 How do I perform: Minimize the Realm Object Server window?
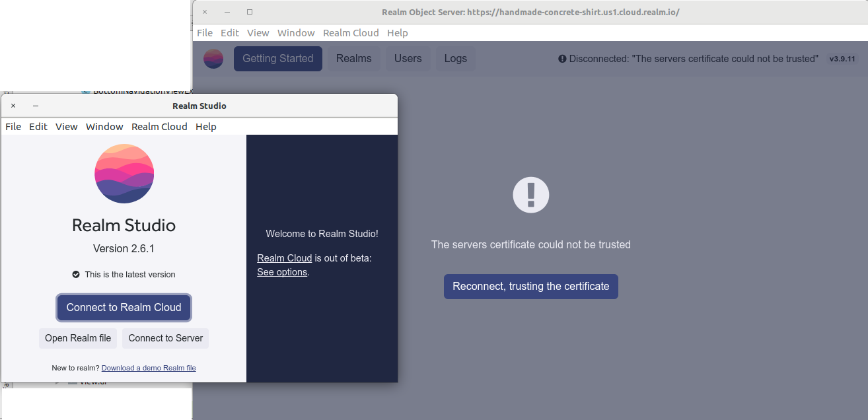227,12
